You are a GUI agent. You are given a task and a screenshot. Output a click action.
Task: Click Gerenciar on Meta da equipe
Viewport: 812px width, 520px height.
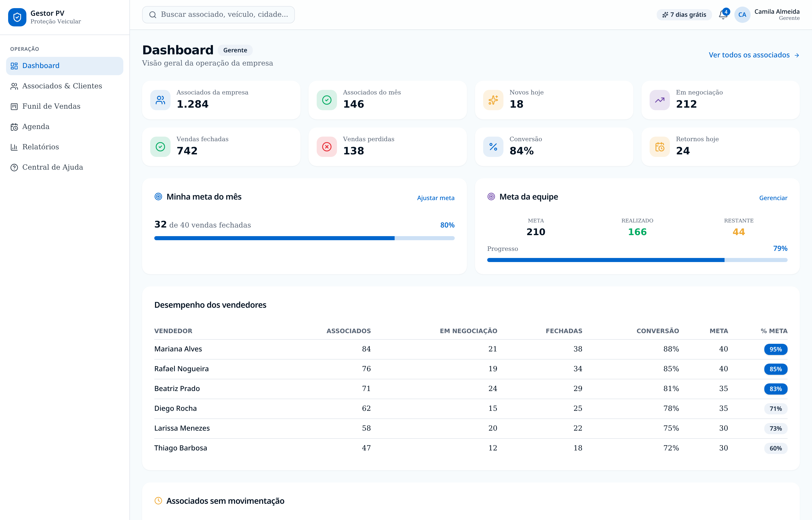click(773, 198)
